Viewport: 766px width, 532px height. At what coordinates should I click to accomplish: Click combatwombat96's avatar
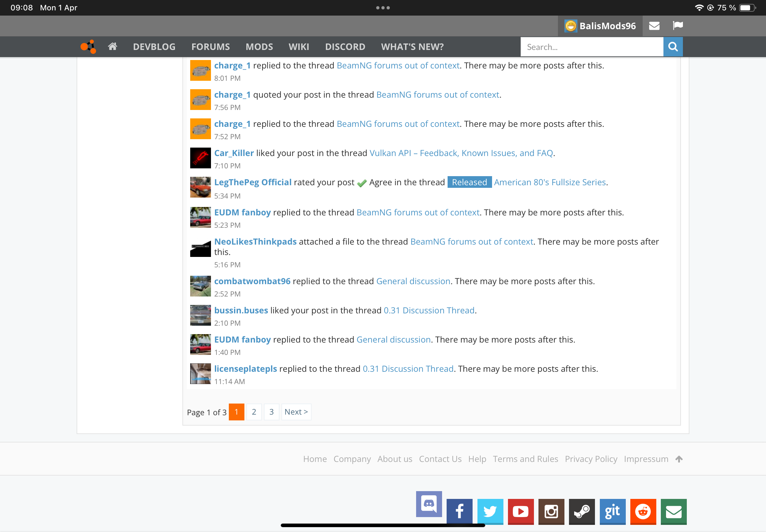point(200,286)
